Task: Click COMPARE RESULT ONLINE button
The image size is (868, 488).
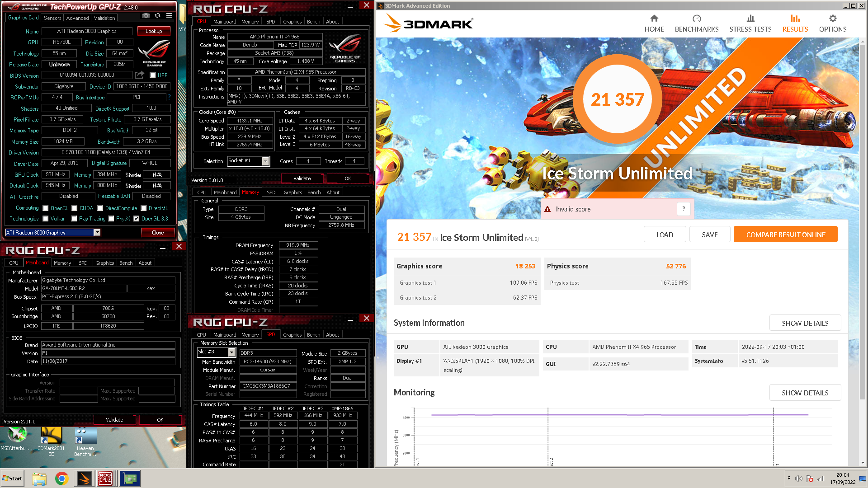Action: point(786,235)
